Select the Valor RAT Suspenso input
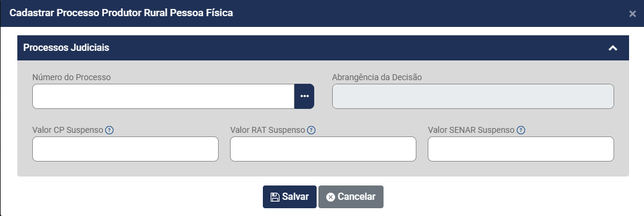The height and width of the screenshot is (216, 644). pyautogui.click(x=323, y=149)
